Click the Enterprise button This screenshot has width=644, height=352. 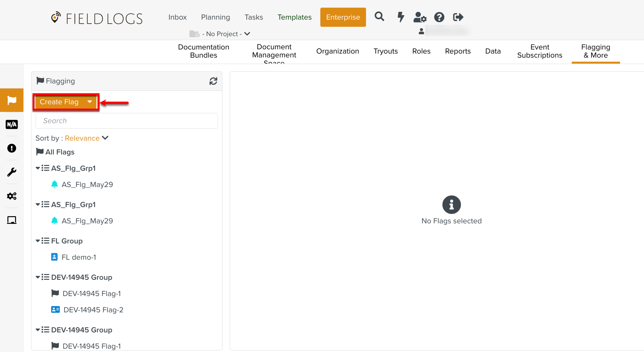(343, 17)
